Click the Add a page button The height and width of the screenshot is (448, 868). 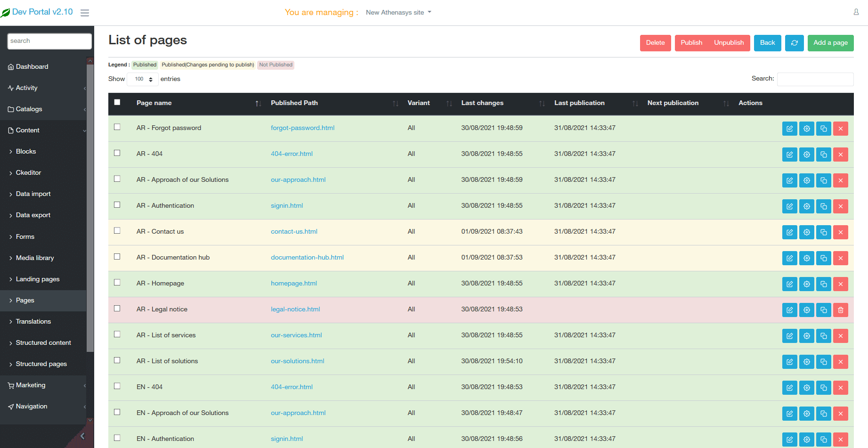pyautogui.click(x=830, y=43)
